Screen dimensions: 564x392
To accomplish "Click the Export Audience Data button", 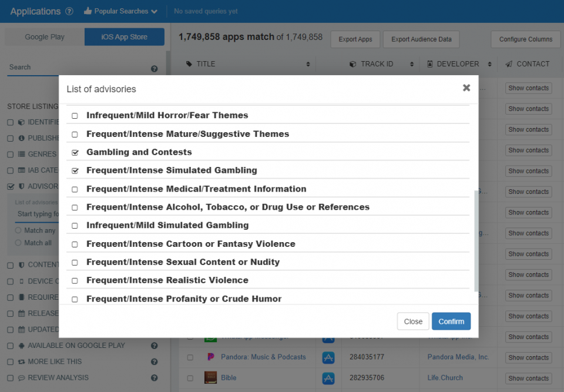I will [421, 39].
